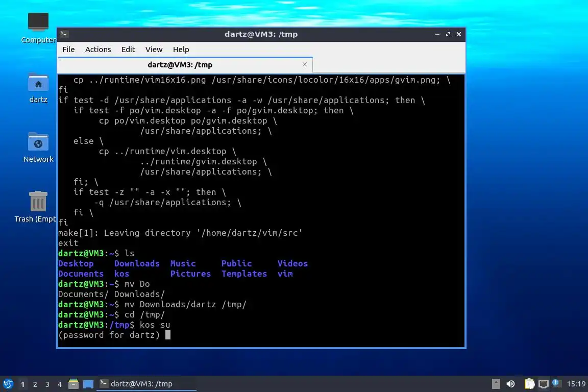Screen dimensions: 588x392
Task: Select dartz@VM3: /tmp taskbar entry
Action: pos(146,384)
